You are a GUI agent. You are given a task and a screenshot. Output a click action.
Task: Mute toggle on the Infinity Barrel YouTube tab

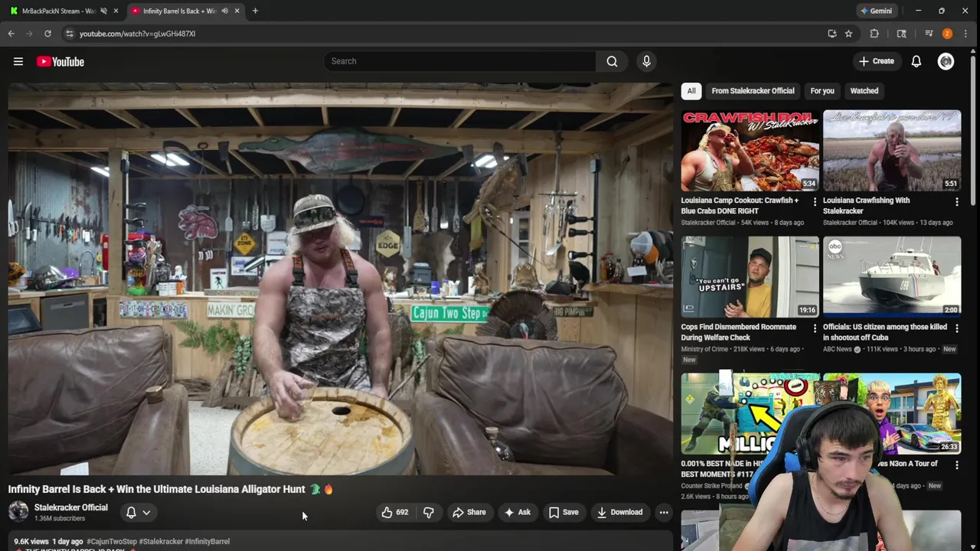(224, 11)
